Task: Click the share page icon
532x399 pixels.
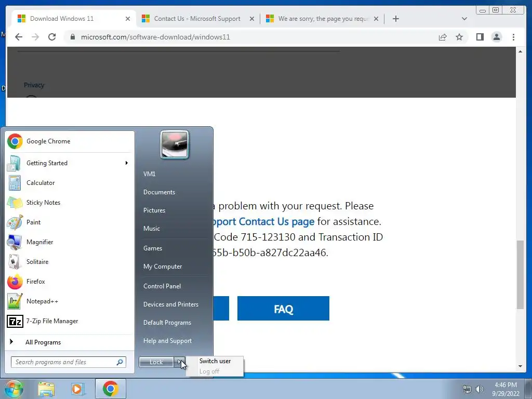Action: click(x=443, y=37)
